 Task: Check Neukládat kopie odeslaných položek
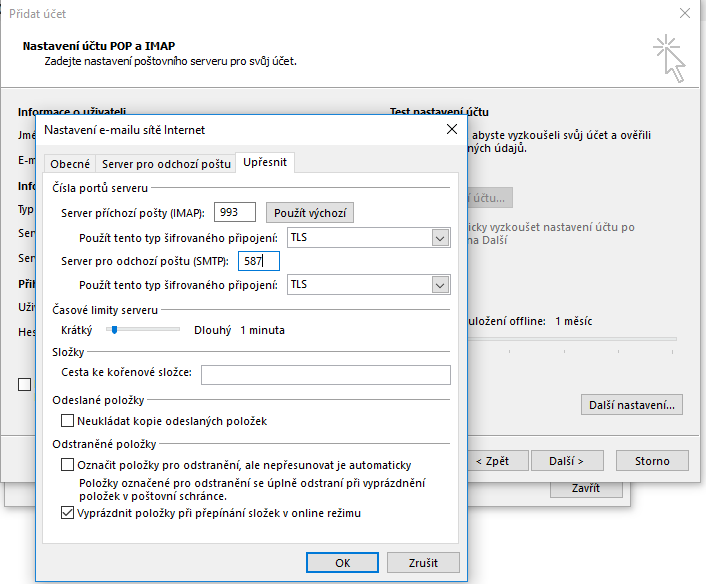tap(68, 421)
